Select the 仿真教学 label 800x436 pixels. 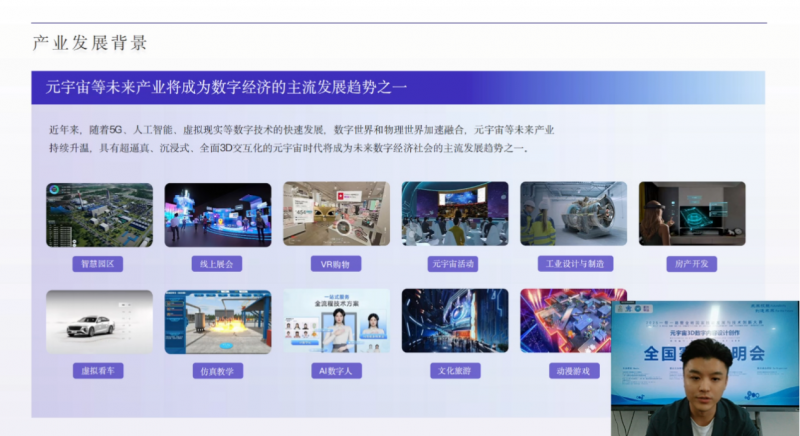217,370
